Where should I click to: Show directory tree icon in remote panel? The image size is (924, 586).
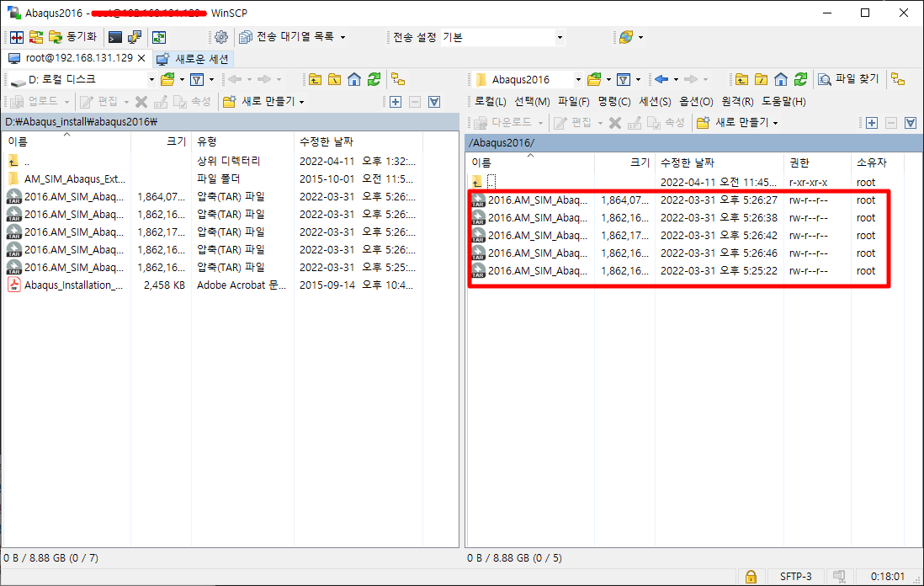tap(897, 80)
